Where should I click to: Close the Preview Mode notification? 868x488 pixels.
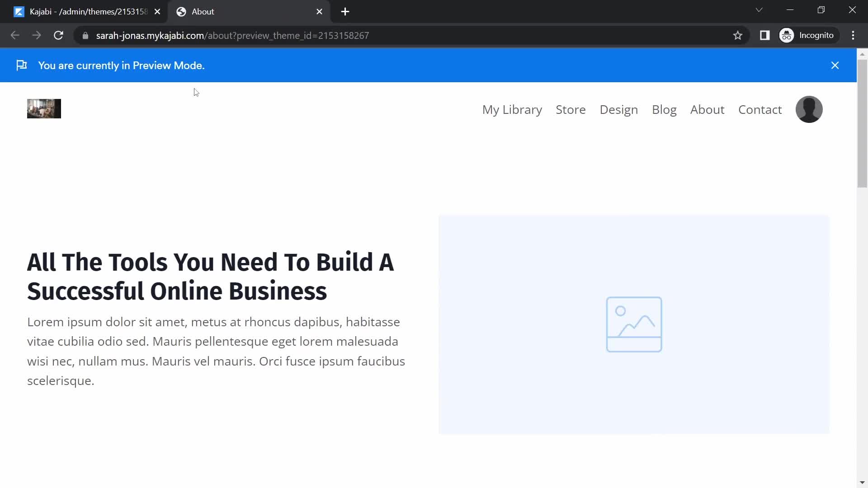(835, 65)
